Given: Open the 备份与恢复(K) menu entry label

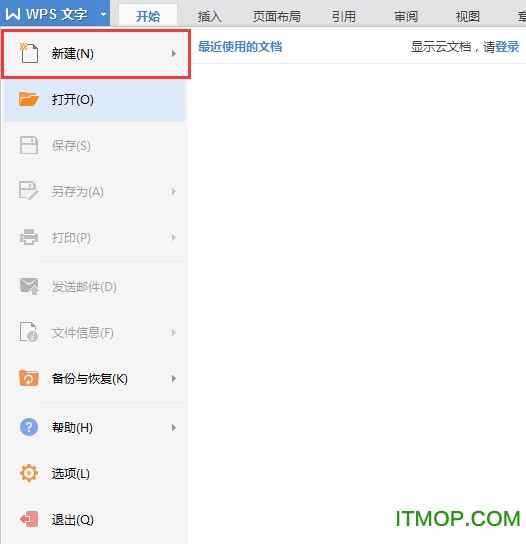Looking at the screenshot, I should coord(90,379).
